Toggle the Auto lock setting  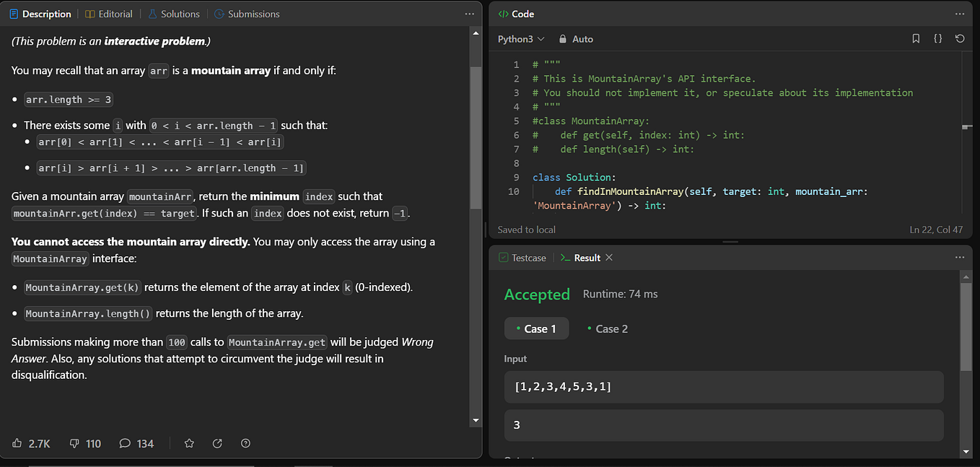(577, 39)
